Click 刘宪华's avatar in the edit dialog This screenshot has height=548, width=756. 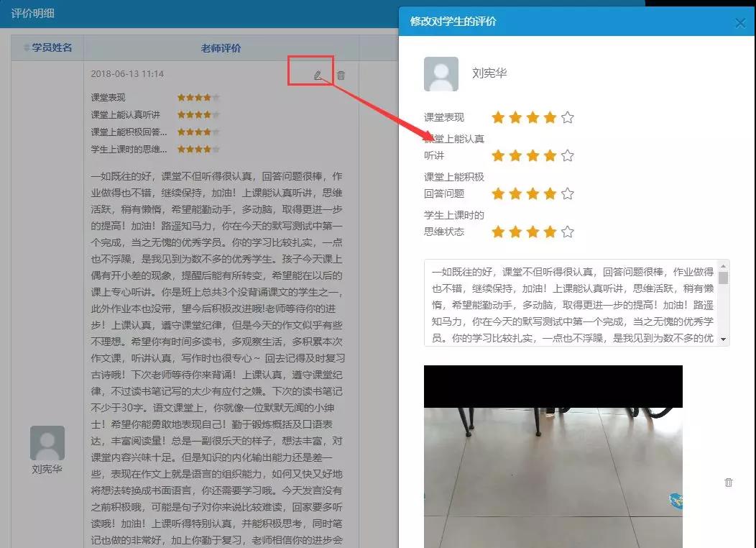tap(441, 74)
